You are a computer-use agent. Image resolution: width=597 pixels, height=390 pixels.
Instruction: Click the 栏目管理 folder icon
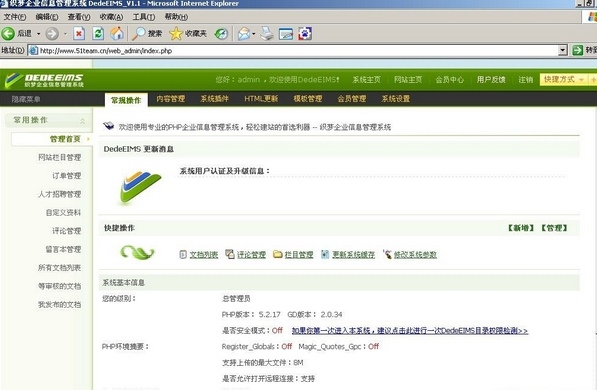click(278, 254)
